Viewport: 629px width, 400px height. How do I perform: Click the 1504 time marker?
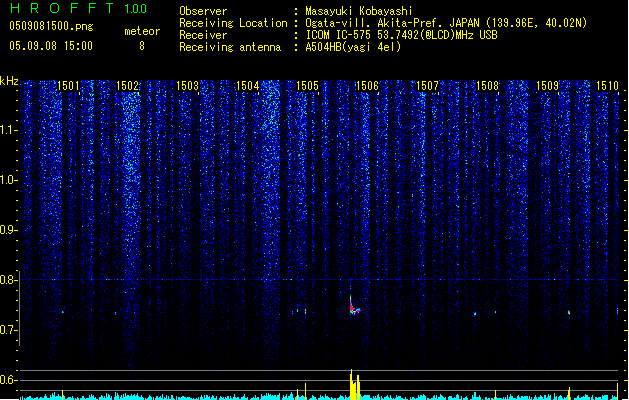(248, 86)
